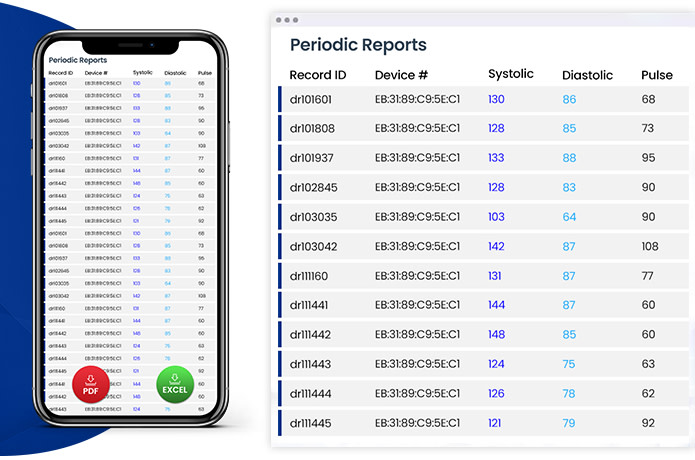
Task: Click device address EB:31:89:C9:5E:C1 in row dr111445
Action: click(x=417, y=423)
